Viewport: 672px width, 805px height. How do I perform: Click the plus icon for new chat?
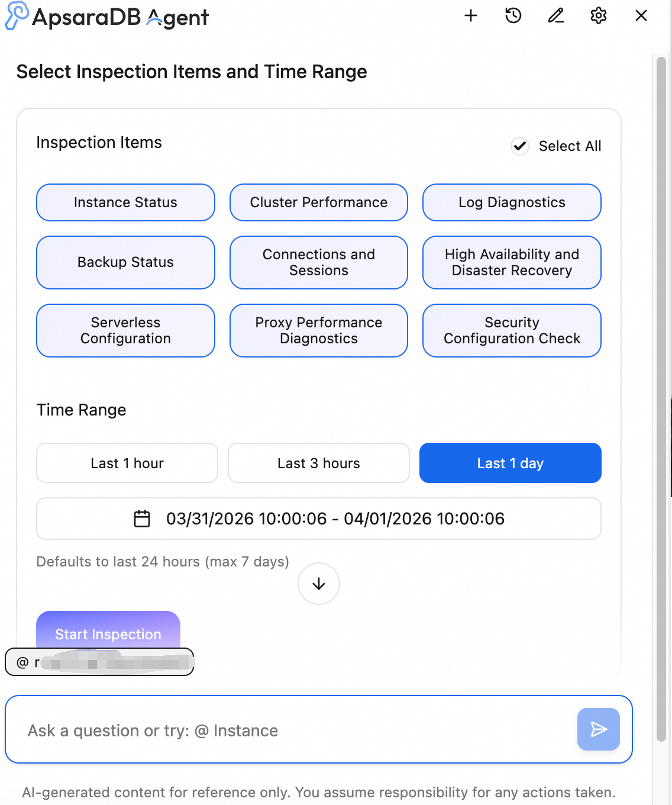coord(471,16)
